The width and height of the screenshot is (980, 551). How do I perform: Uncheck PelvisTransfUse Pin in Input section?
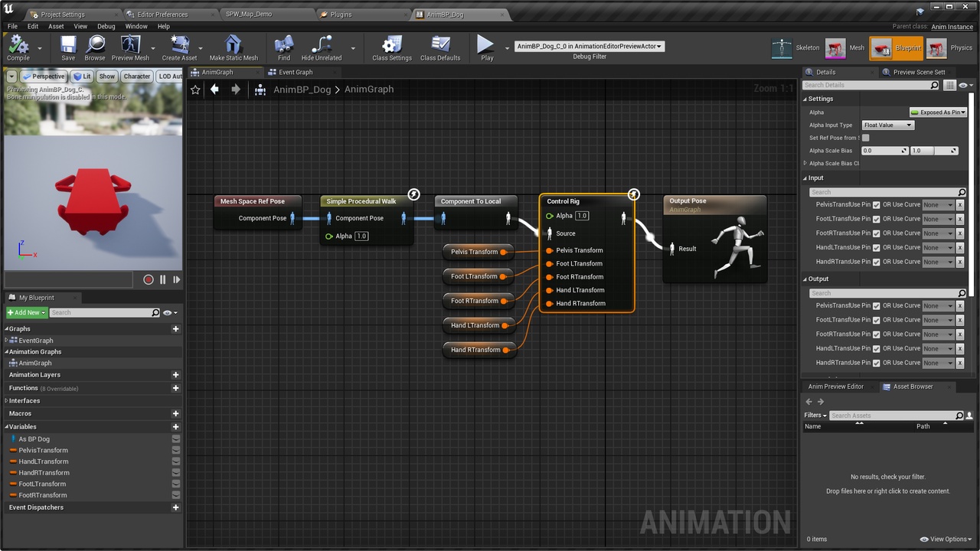[876, 204]
